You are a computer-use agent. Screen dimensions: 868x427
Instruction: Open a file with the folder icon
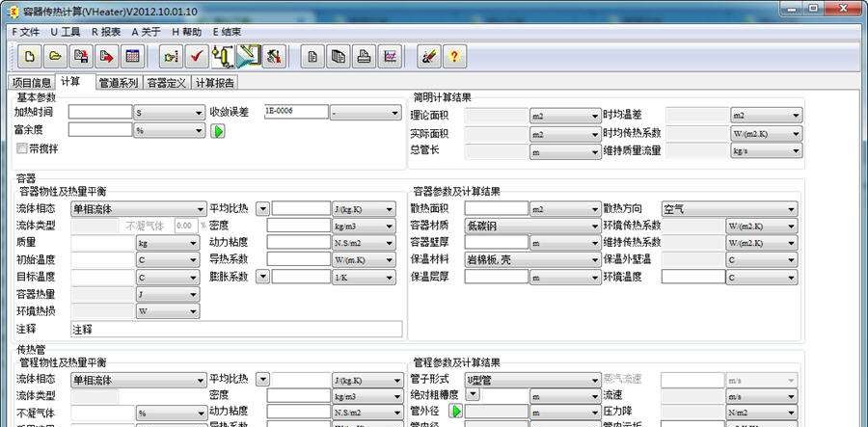pyautogui.click(x=55, y=57)
